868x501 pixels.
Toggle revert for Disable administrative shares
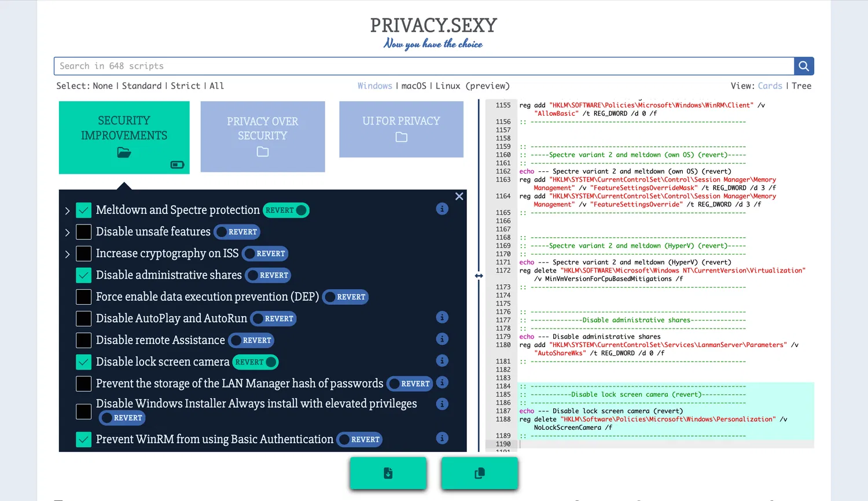pos(268,275)
